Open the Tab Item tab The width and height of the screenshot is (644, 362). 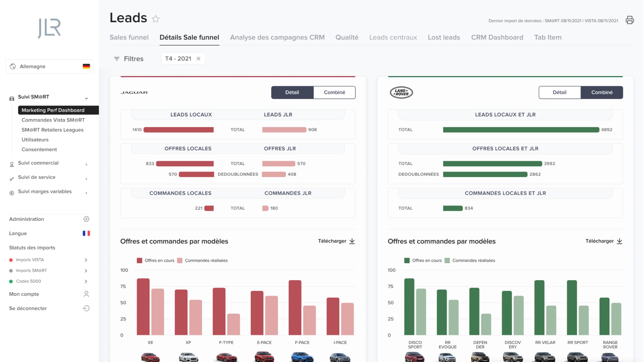click(548, 37)
